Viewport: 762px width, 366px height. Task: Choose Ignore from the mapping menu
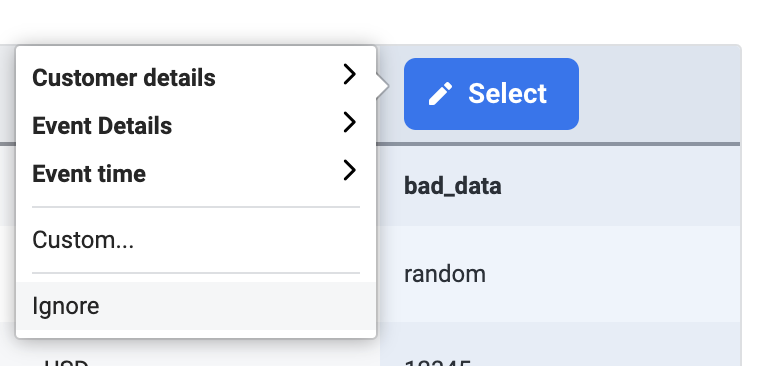coord(196,306)
